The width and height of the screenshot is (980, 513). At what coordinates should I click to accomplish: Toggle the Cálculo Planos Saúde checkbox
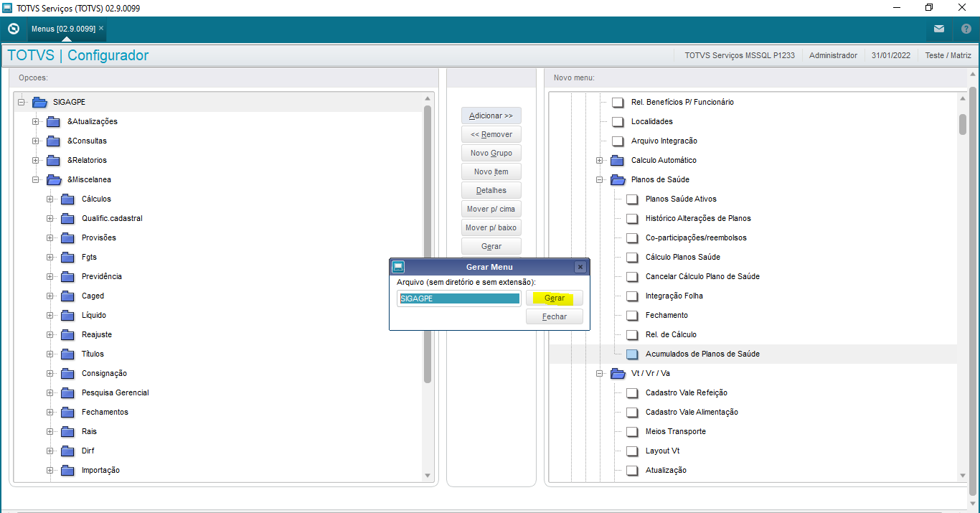click(x=632, y=257)
